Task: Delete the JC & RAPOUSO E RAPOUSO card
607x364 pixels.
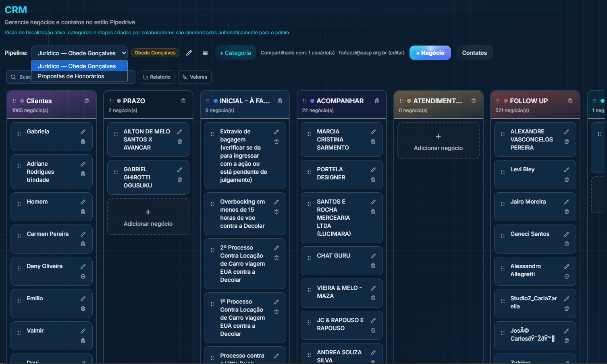Action: pos(373,330)
